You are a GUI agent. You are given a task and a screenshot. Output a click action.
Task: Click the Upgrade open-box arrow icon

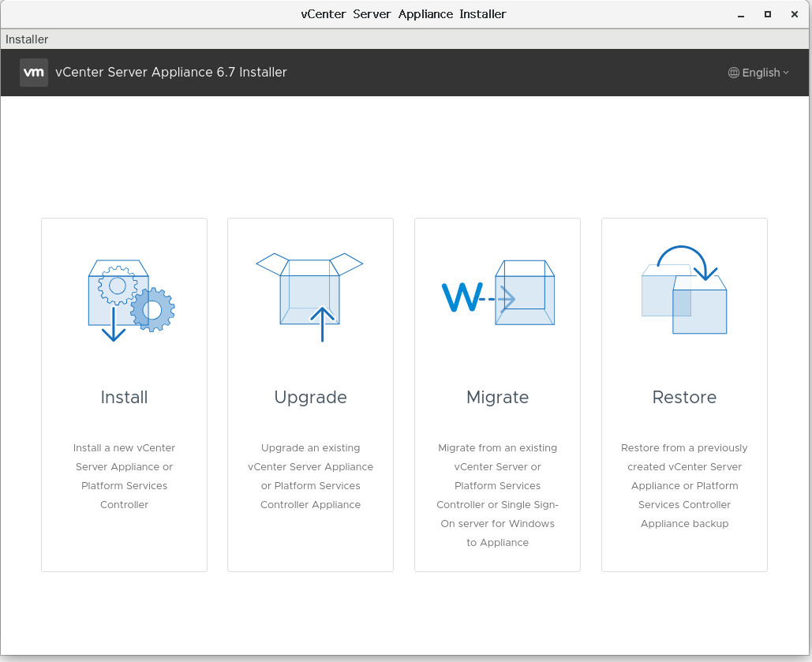309,297
